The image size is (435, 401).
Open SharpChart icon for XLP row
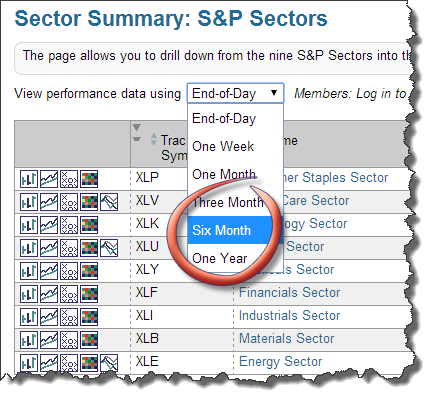click(29, 179)
